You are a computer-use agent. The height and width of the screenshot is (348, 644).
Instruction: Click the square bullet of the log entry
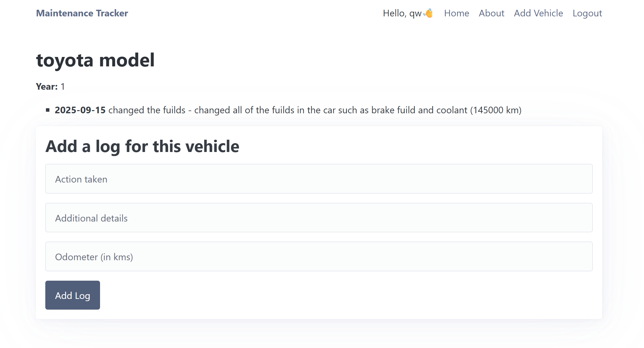pyautogui.click(x=48, y=110)
